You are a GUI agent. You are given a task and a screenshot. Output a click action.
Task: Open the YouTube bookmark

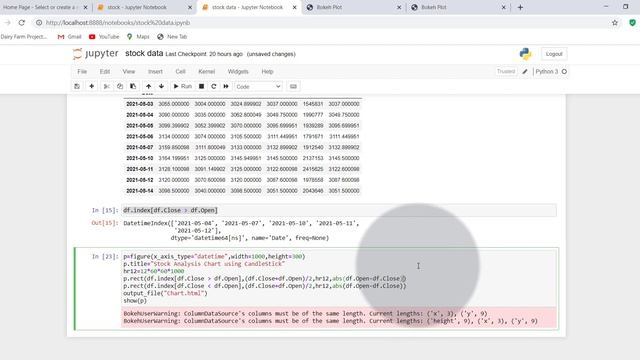(x=104, y=37)
